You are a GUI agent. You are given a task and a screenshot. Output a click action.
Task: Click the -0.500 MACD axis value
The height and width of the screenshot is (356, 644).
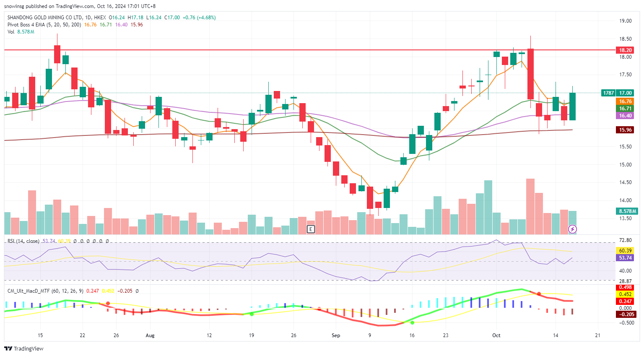coord(626,322)
